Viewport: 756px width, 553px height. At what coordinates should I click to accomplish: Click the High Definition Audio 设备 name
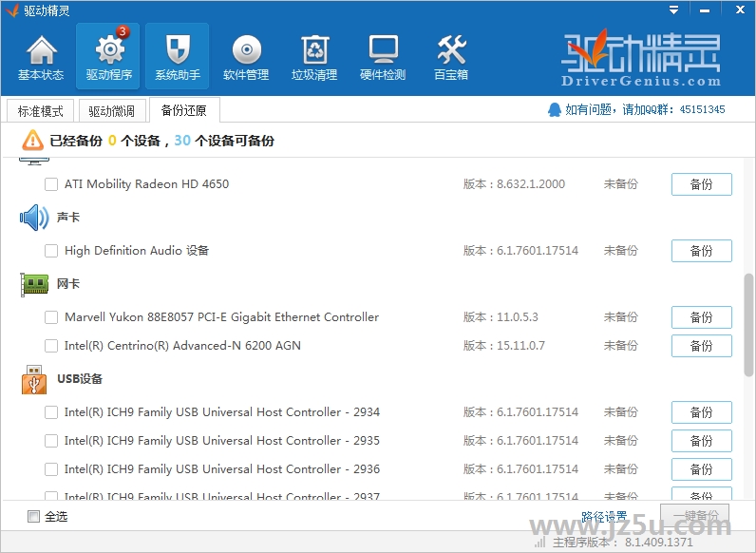click(x=137, y=251)
